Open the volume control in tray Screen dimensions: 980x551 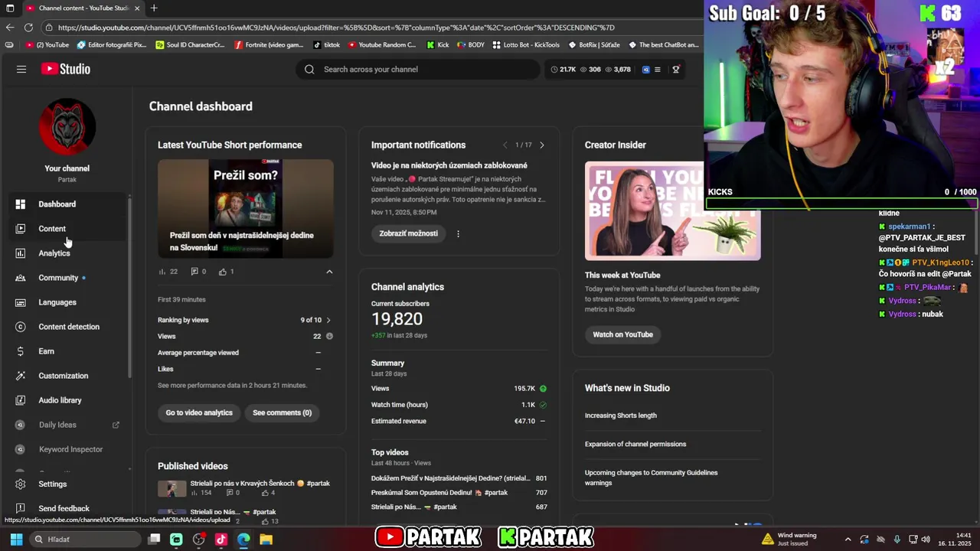point(926,540)
